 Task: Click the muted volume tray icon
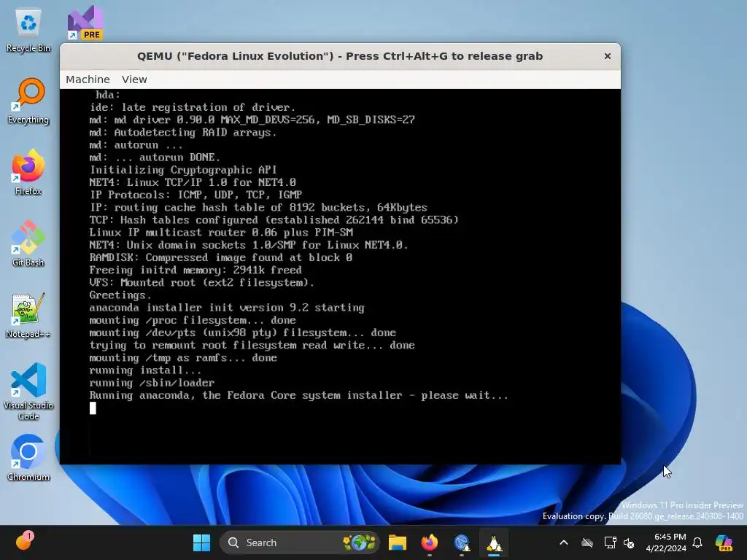[x=629, y=542]
